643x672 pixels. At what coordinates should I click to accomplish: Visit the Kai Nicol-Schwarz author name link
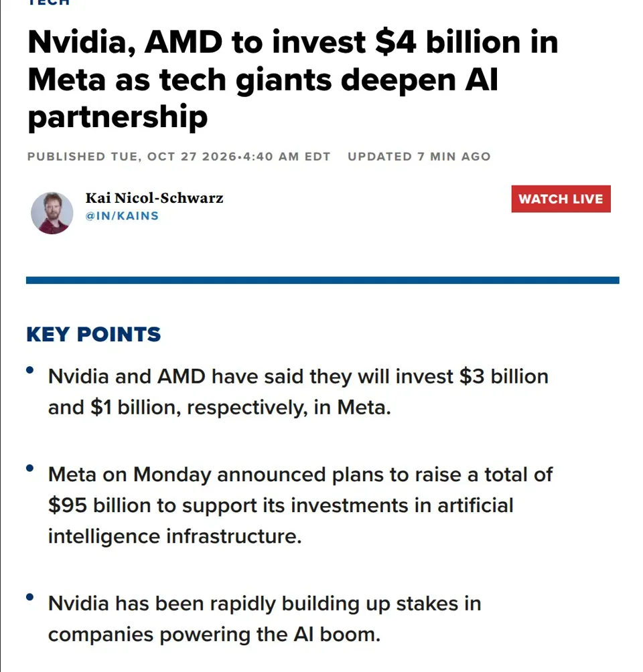tap(155, 198)
